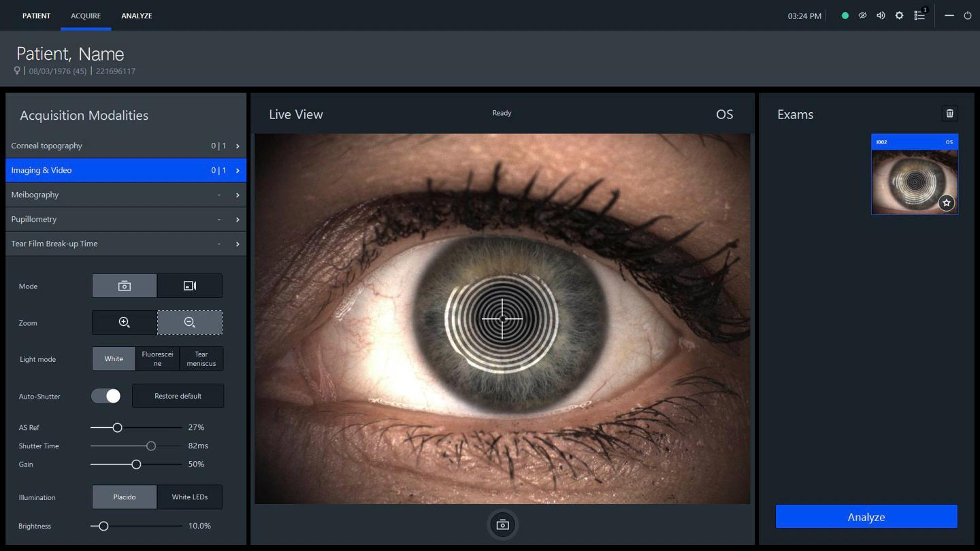Switch to video recording mode
The image size is (980, 551).
click(190, 286)
